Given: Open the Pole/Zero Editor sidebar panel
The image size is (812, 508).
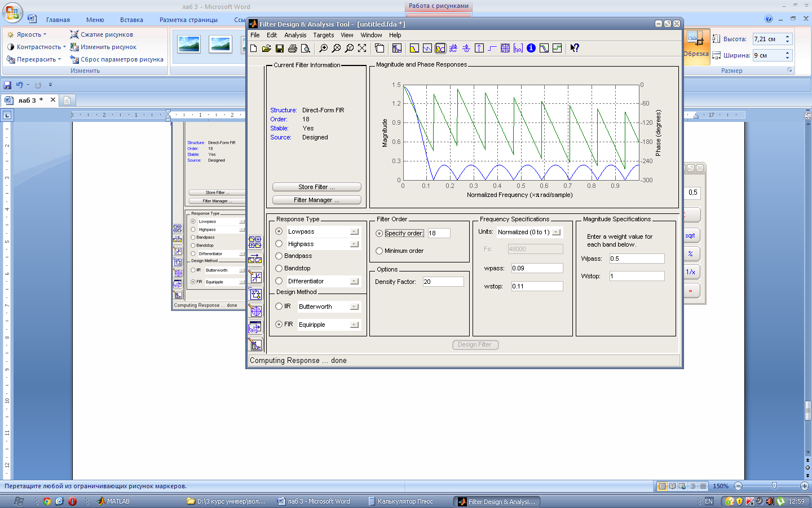Looking at the screenshot, I should [x=255, y=310].
